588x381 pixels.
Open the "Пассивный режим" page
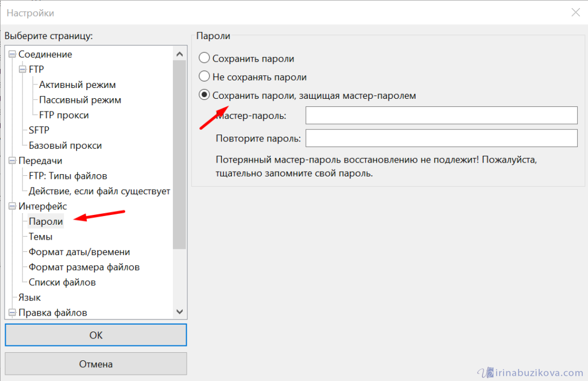point(80,100)
